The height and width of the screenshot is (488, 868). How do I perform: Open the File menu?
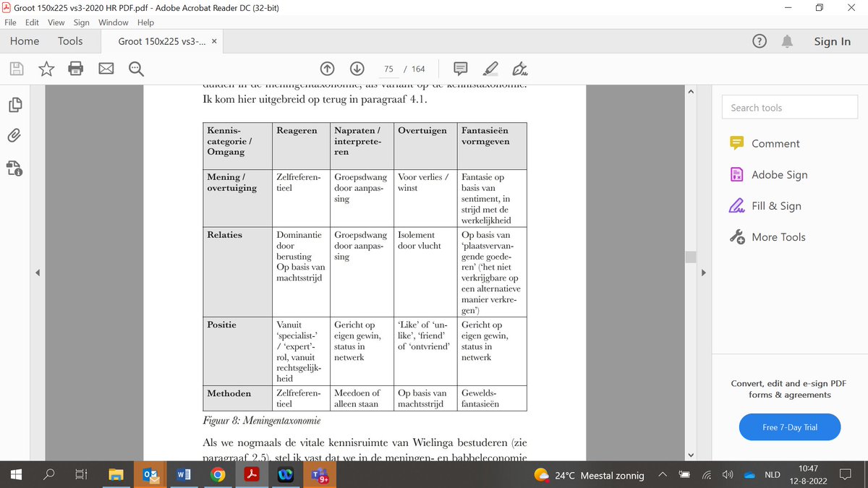[12, 22]
